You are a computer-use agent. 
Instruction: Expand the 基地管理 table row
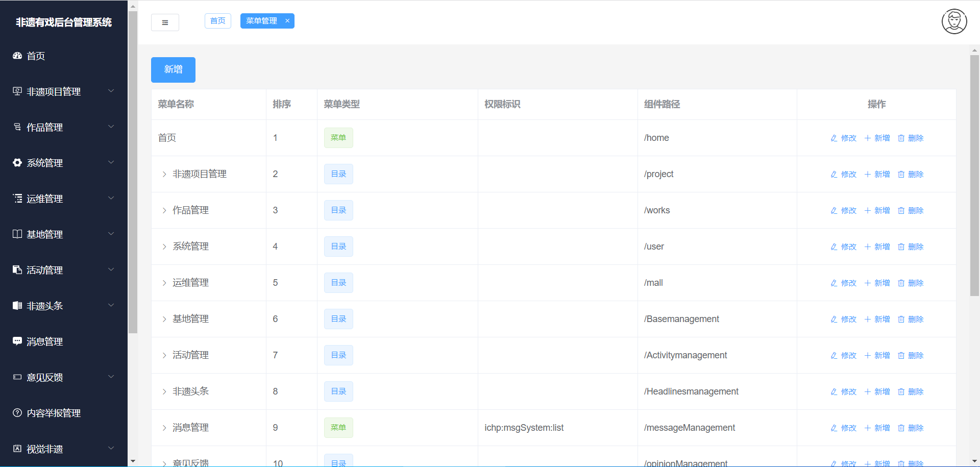(x=164, y=319)
